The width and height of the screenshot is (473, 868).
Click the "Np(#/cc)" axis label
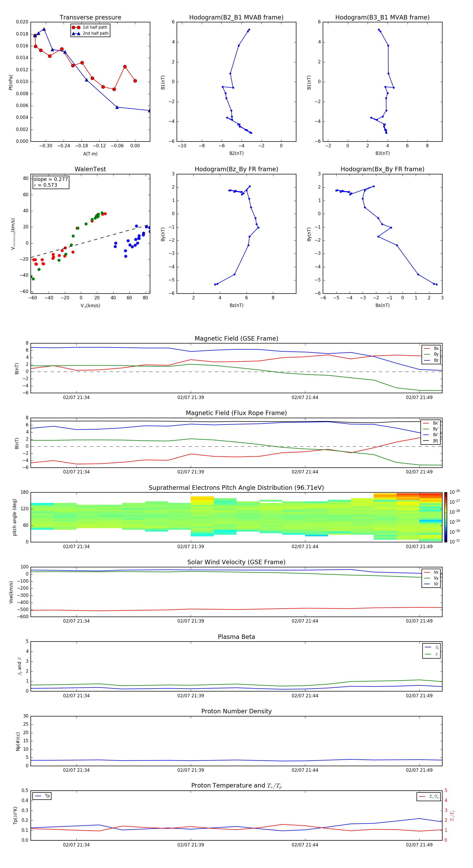point(18,741)
